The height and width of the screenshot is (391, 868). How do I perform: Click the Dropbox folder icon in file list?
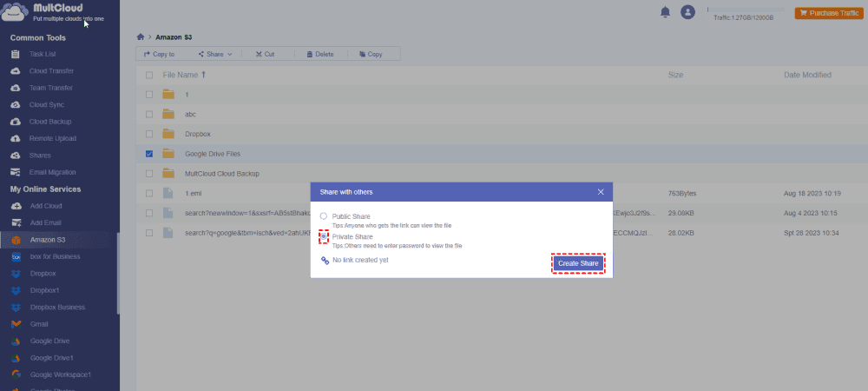pos(168,134)
